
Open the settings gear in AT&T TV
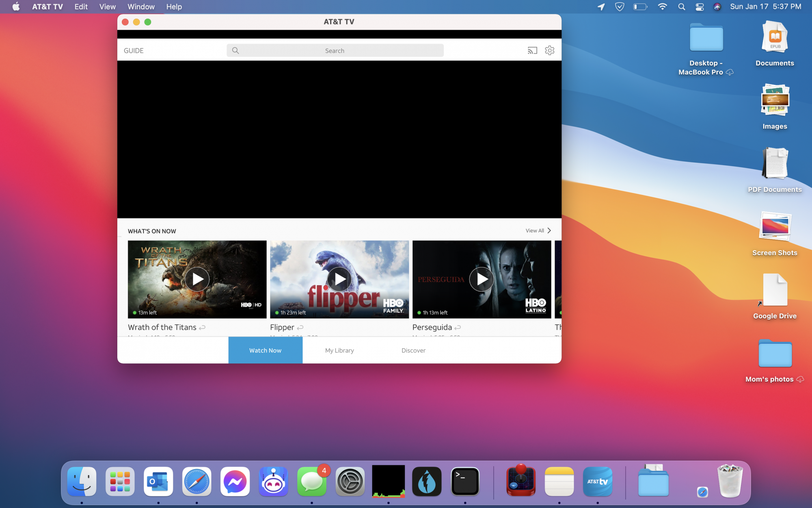[549, 50]
